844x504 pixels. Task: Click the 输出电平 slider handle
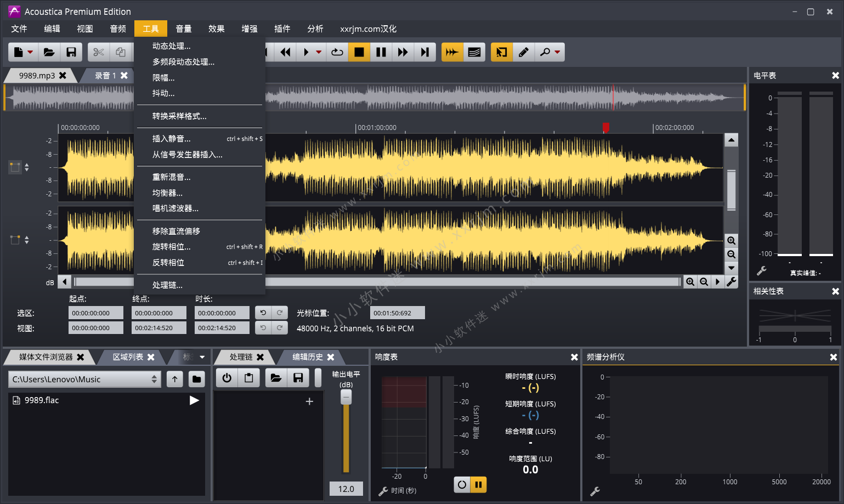346,397
